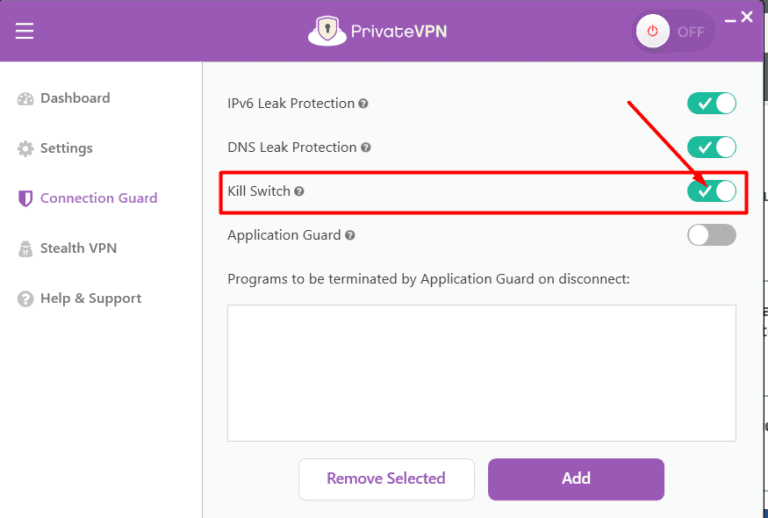Turn on the VPN power switch
The width and height of the screenshot is (768, 518).
(673, 31)
